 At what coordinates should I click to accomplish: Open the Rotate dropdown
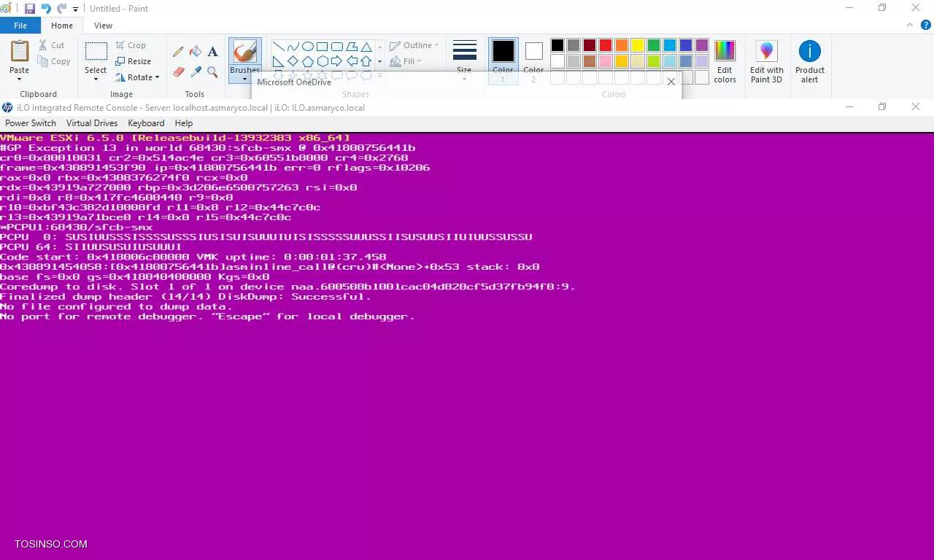coord(137,77)
